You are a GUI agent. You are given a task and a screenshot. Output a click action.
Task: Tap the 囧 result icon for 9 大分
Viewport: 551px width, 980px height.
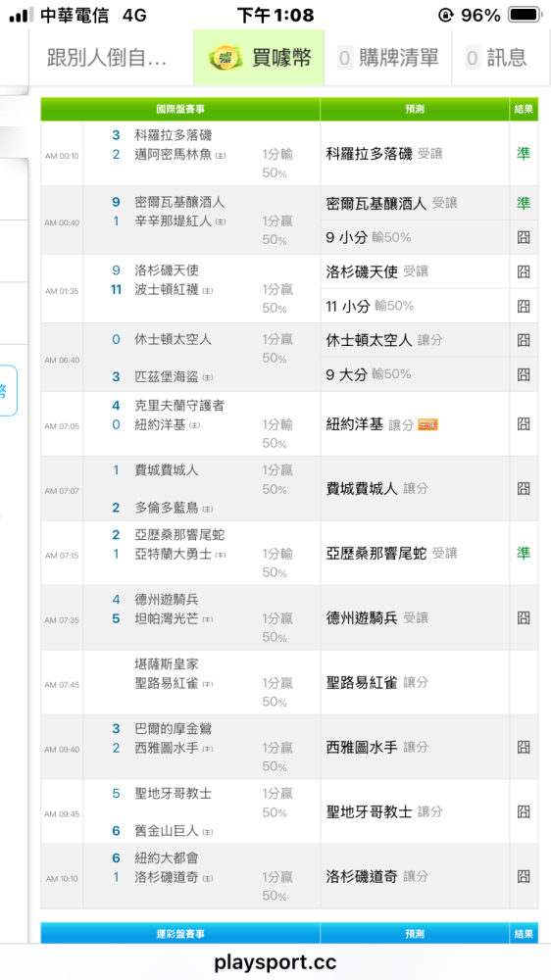523,374
